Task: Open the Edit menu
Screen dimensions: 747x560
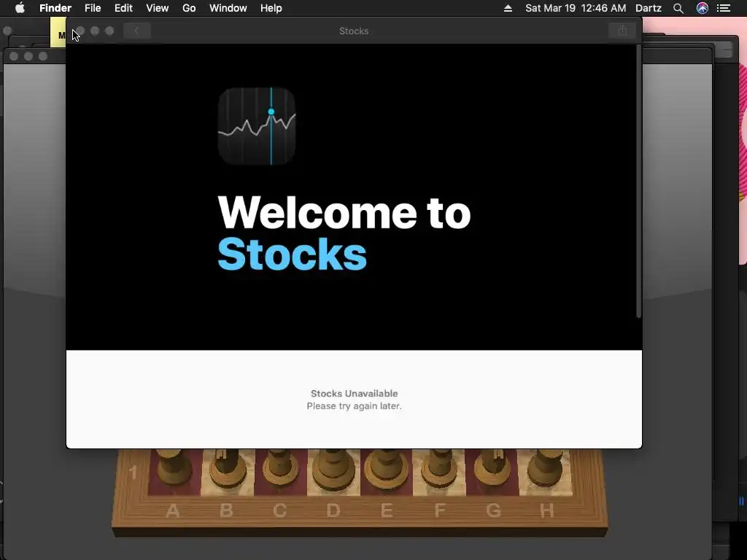Action: (123, 8)
